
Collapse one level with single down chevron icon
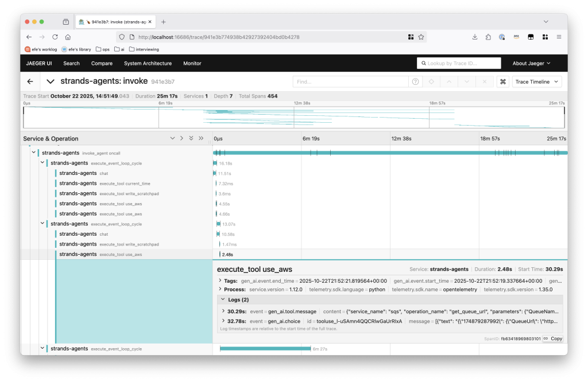[173, 138]
